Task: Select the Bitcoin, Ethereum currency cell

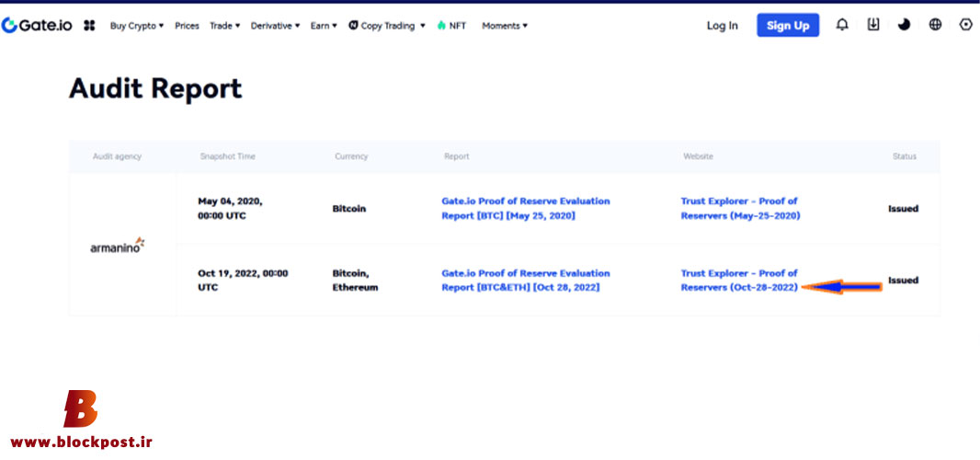Action: [x=355, y=281]
